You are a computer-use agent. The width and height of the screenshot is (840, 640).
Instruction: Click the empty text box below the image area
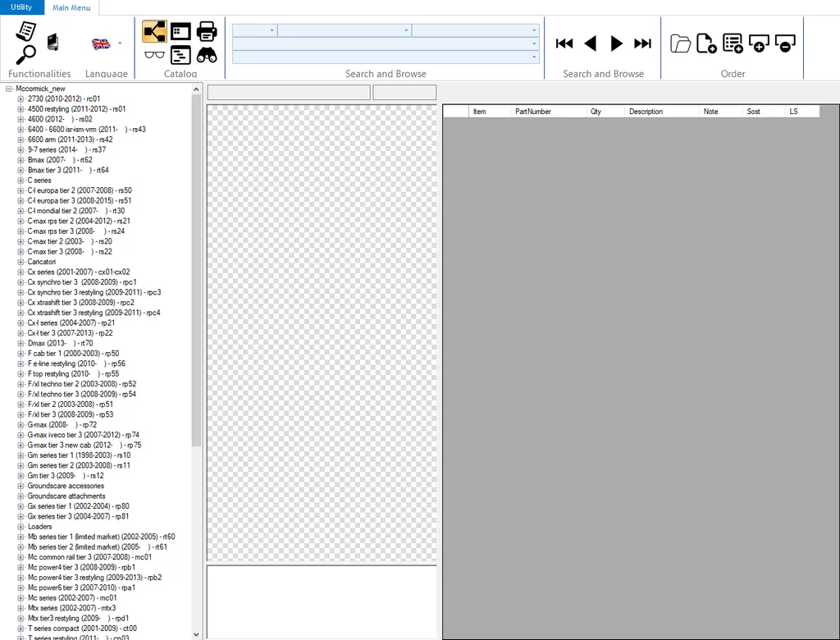[x=322, y=601]
